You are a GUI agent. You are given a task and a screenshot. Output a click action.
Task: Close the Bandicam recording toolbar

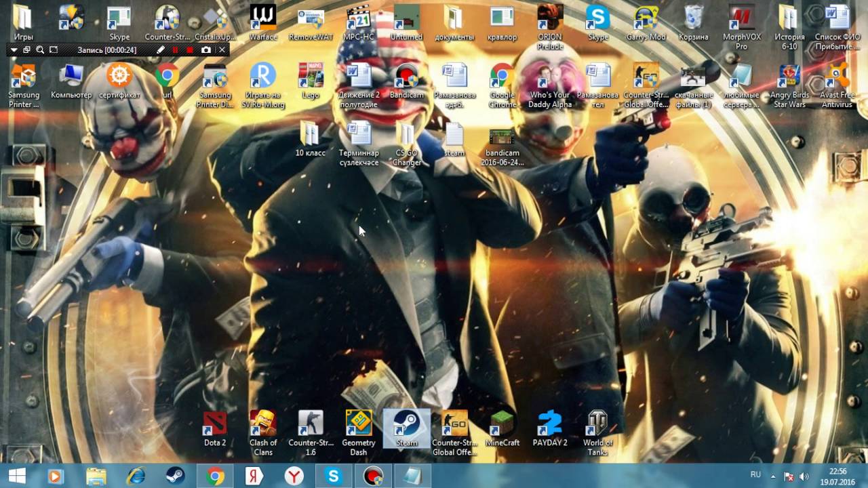(x=222, y=50)
